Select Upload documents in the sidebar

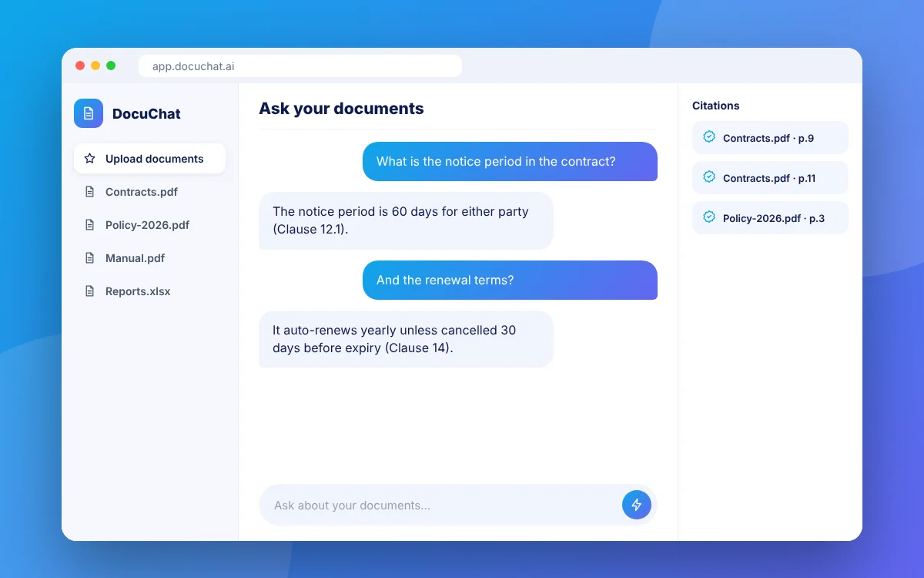[149, 159]
